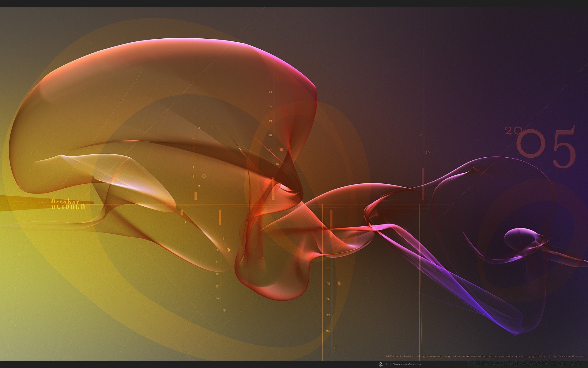
Task: Click the small 20 year prefix text
Action: click(x=513, y=131)
